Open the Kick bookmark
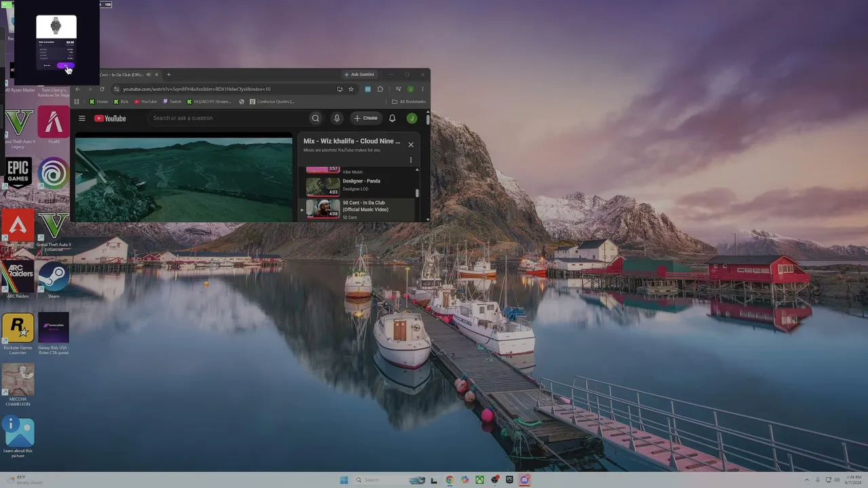This screenshot has width=868, height=488. point(121,102)
